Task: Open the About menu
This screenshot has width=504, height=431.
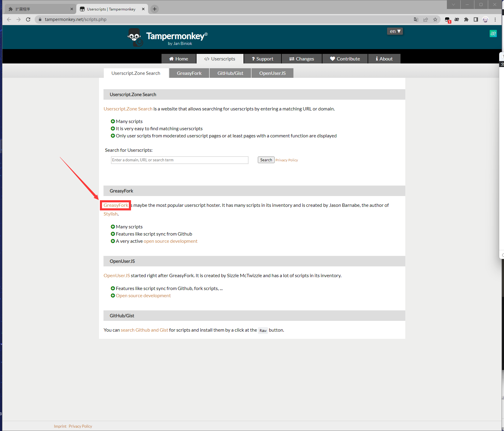Action: (384, 59)
